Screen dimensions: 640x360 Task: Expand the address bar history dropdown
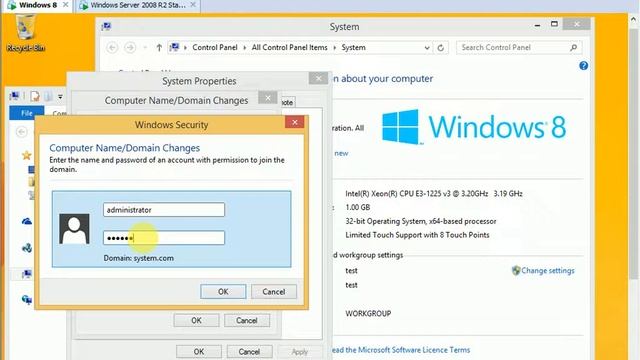coord(427,48)
